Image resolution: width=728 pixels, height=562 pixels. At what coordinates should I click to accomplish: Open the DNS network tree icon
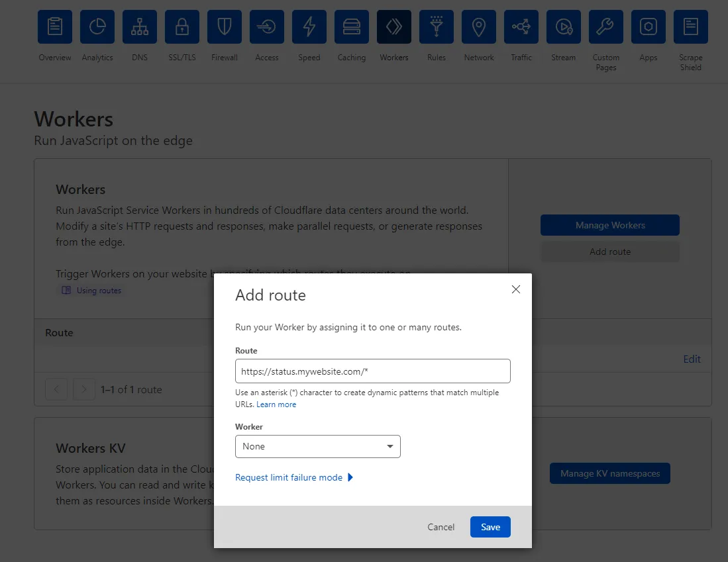coord(140,26)
